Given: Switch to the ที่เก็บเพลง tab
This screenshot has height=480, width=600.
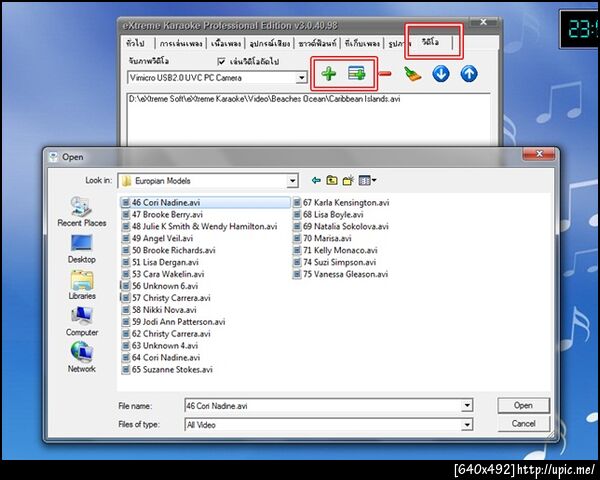Looking at the screenshot, I should coord(362,43).
